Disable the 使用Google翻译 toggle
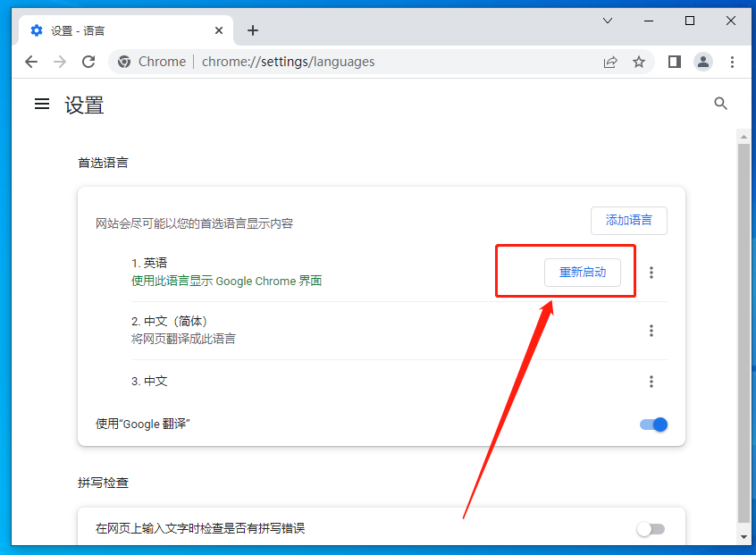 coord(653,425)
